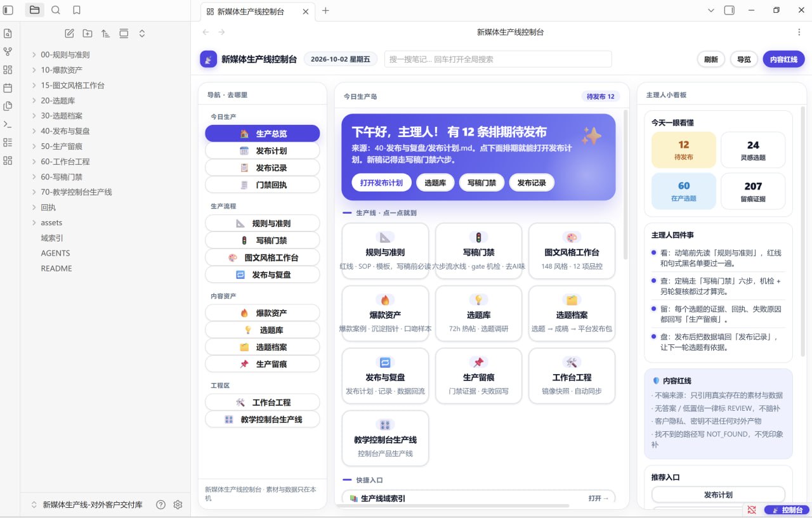Screen dimensions: 812x518
Task: Open the more options vertical dots
Action: tap(799, 32)
